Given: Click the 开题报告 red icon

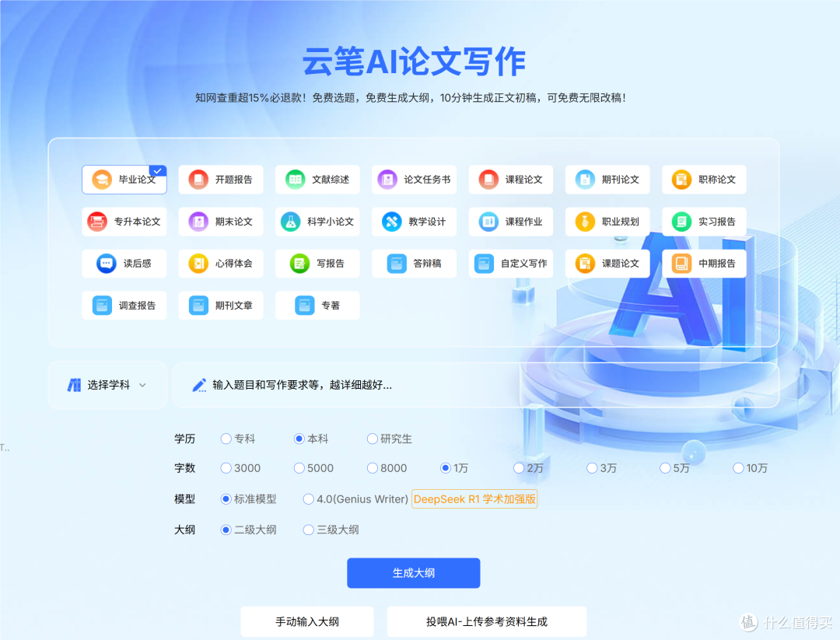Looking at the screenshot, I should pyautogui.click(x=198, y=180).
